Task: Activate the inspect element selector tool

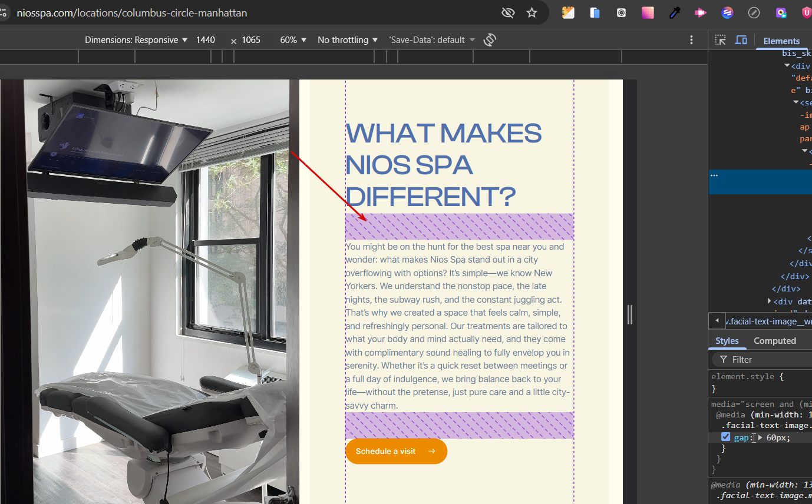Action: coord(720,40)
